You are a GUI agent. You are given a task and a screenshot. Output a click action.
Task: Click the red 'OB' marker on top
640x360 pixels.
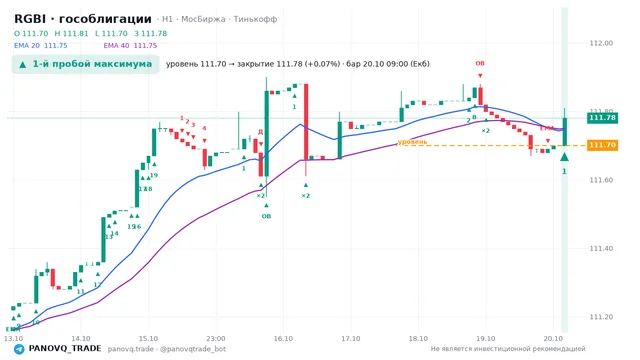(480, 63)
